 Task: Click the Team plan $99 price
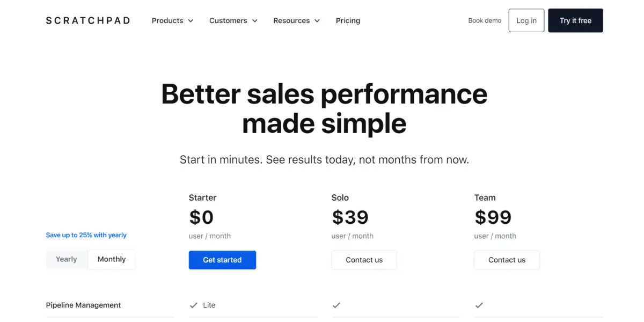(493, 217)
